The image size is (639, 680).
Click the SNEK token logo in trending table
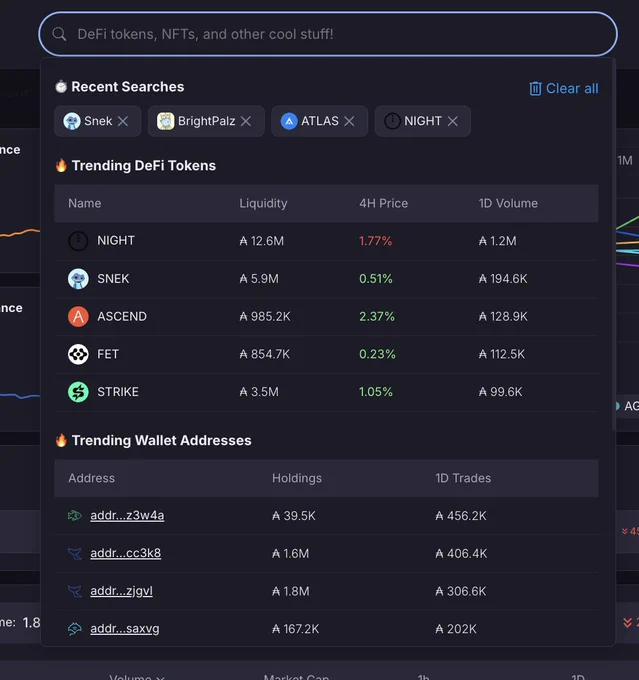[78, 278]
